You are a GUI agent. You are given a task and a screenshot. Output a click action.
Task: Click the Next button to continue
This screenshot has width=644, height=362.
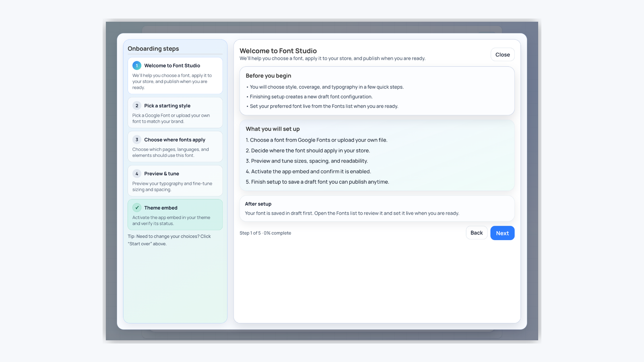(x=502, y=233)
